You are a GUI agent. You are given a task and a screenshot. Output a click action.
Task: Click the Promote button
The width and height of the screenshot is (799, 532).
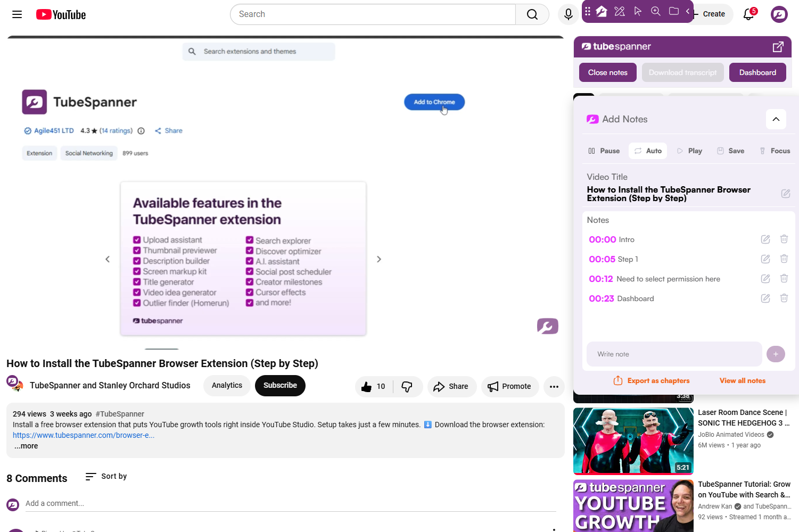coord(510,387)
